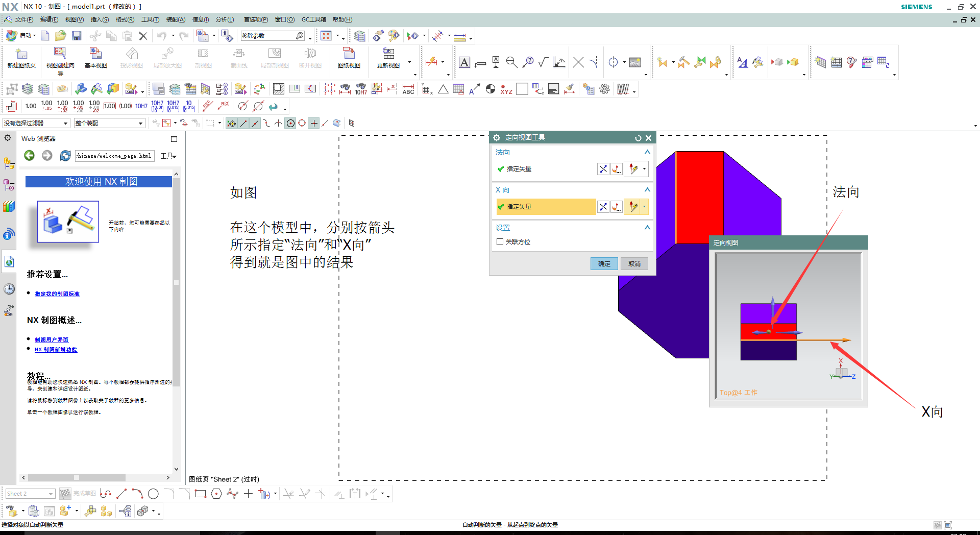The height and width of the screenshot is (535, 980).
Task: Select the Circle sketch tool
Action: pyautogui.click(x=153, y=494)
